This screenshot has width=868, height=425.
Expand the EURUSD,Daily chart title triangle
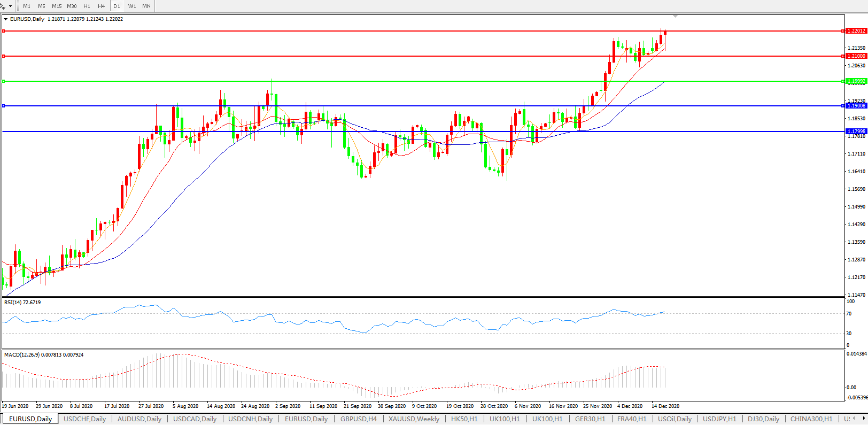point(6,19)
